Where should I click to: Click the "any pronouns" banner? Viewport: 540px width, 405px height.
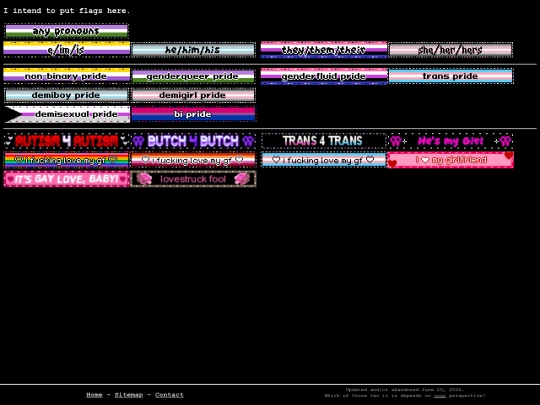click(66, 31)
